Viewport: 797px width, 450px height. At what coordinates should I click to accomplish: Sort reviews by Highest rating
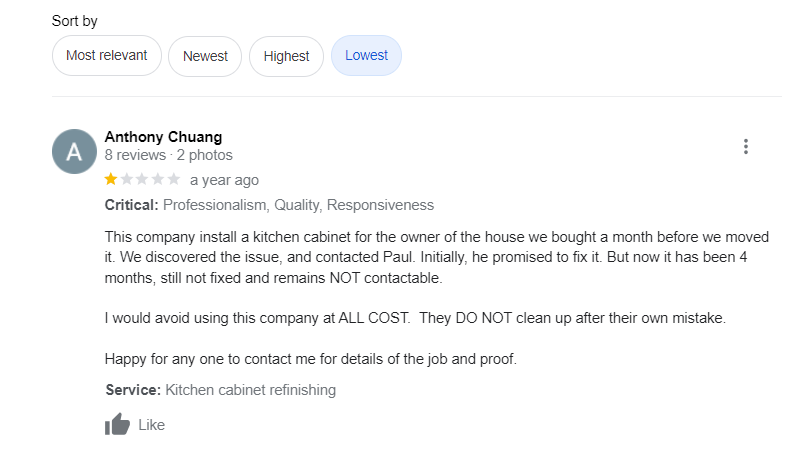(x=286, y=56)
